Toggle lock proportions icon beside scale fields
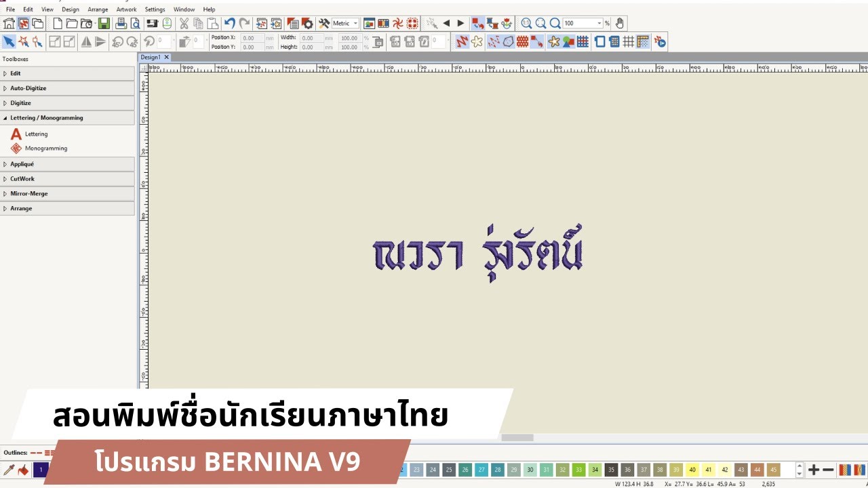868x488 pixels. (x=377, y=42)
